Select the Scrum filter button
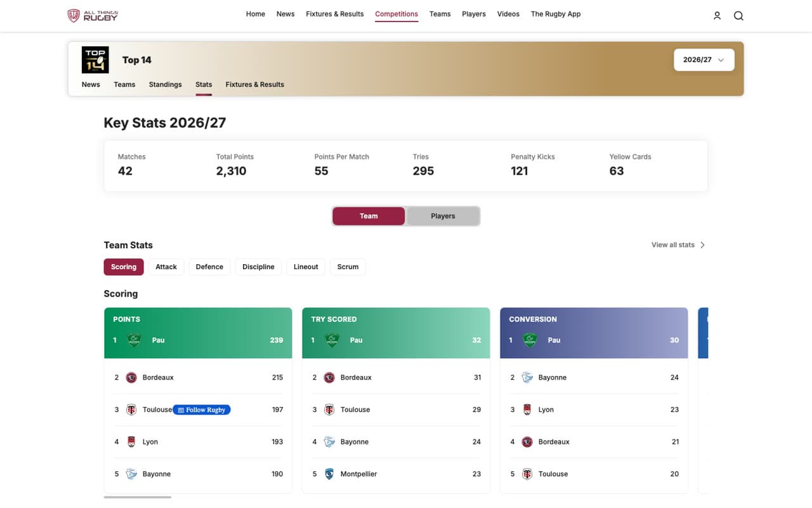 [x=348, y=267]
